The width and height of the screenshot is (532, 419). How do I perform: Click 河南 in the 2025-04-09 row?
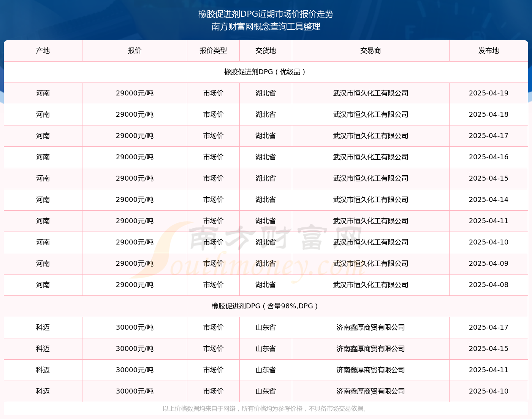click(x=43, y=263)
